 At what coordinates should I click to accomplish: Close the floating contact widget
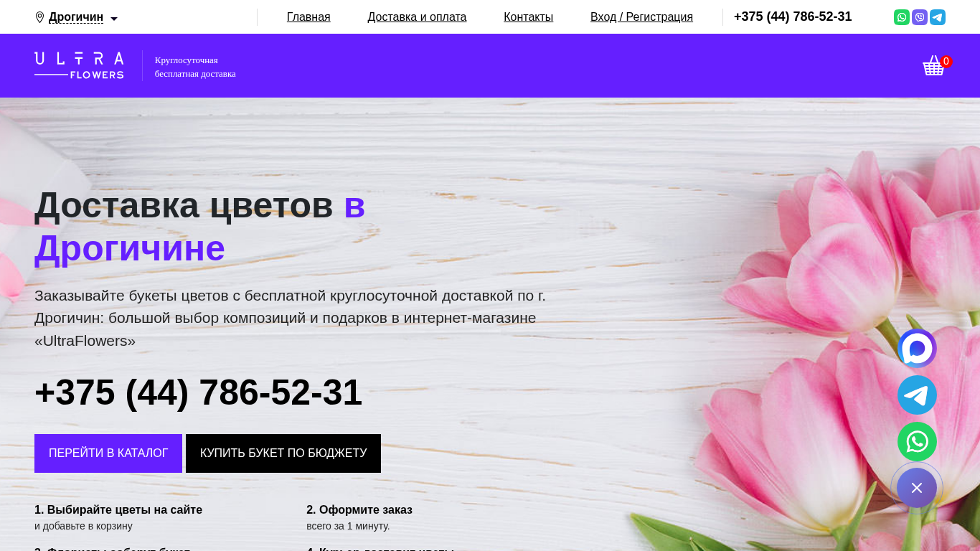pyautogui.click(x=917, y=488)
